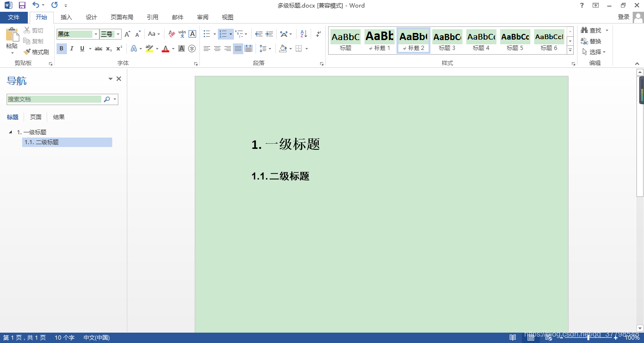
Task: Apply the 标题 3 style from gallery
Action: click(447, 40)
